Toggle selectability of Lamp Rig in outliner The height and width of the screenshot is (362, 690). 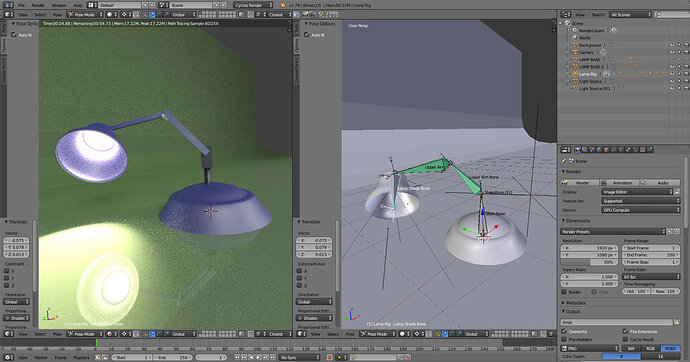click(x=679, y=74)
